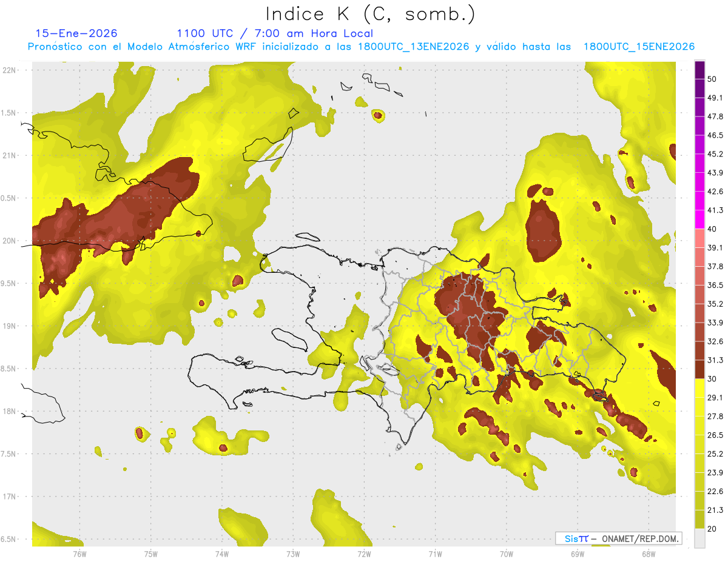Click olive swatch between 20 and 21.3
Viewport: 728px width, 562px height.
(699, 519)
